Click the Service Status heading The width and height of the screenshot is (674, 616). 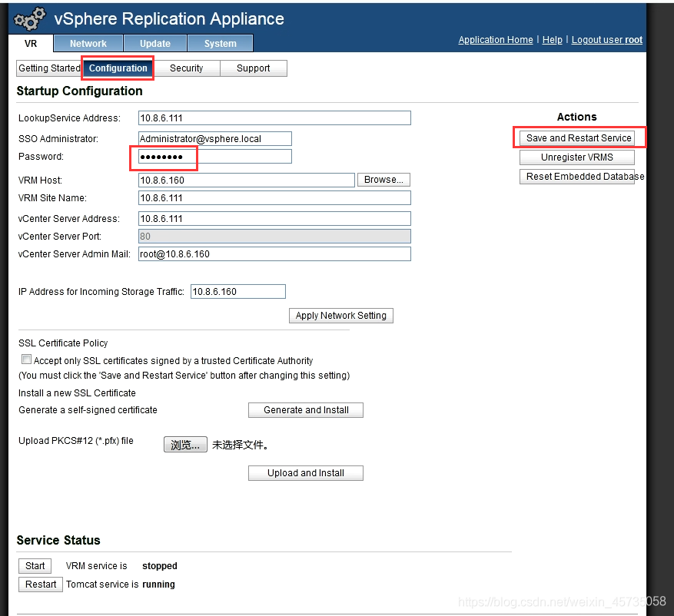tap(58, 540)
